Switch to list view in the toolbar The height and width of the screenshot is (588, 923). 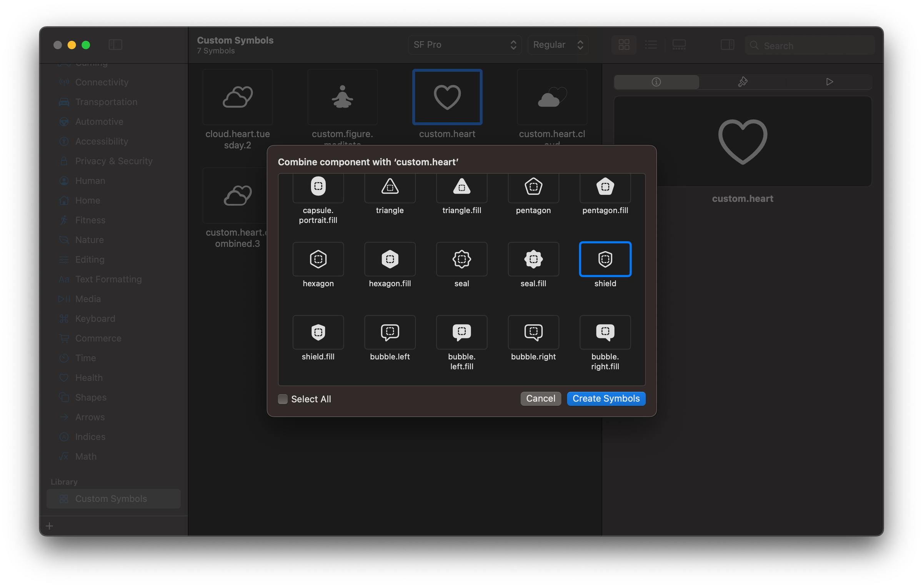click(651, 45)
